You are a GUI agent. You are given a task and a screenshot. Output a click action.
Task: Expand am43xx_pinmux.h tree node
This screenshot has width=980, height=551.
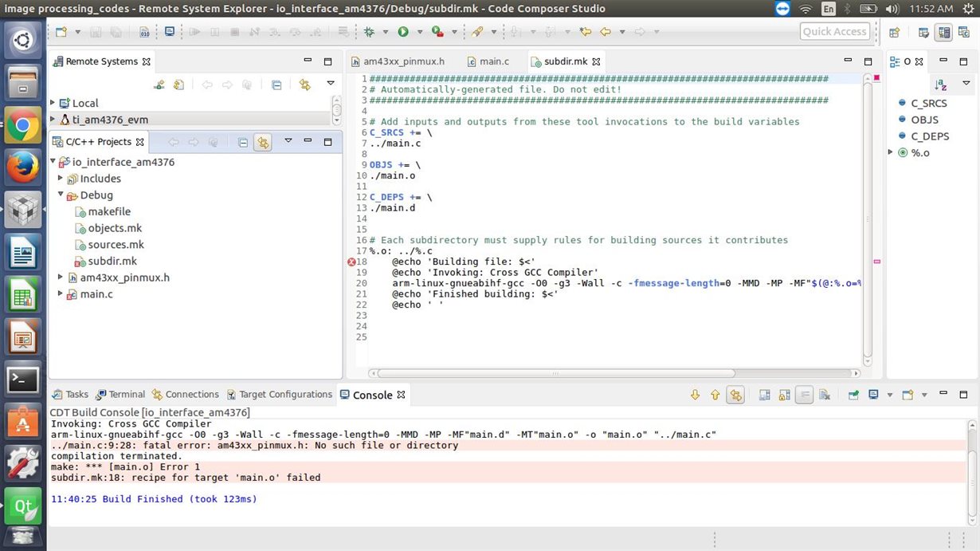61,277
